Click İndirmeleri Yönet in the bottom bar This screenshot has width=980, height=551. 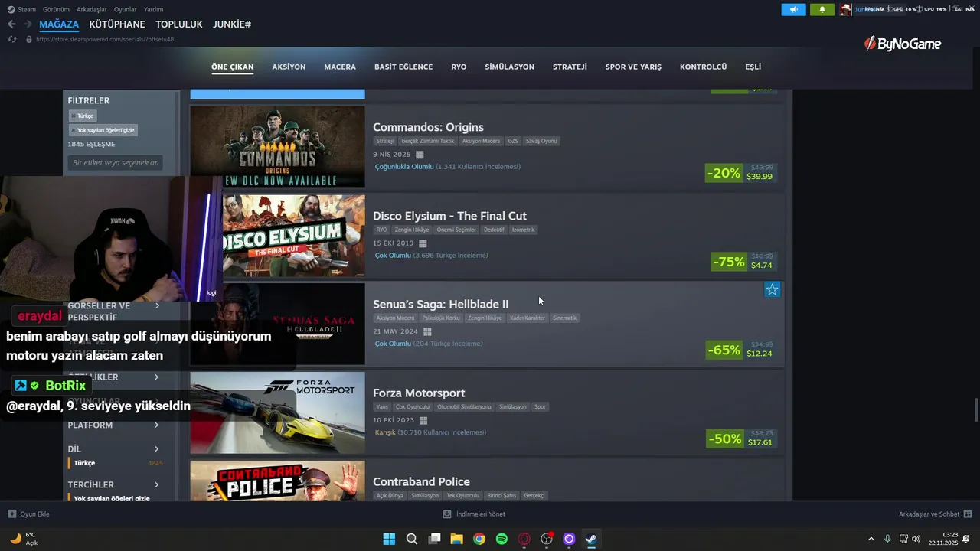pyautogui.click(x=481, y=514)
